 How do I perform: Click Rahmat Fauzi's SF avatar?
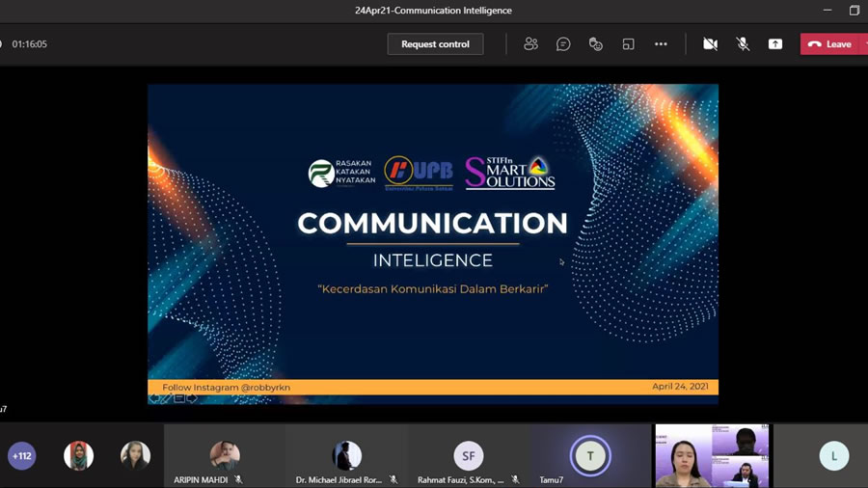point(469,455)
